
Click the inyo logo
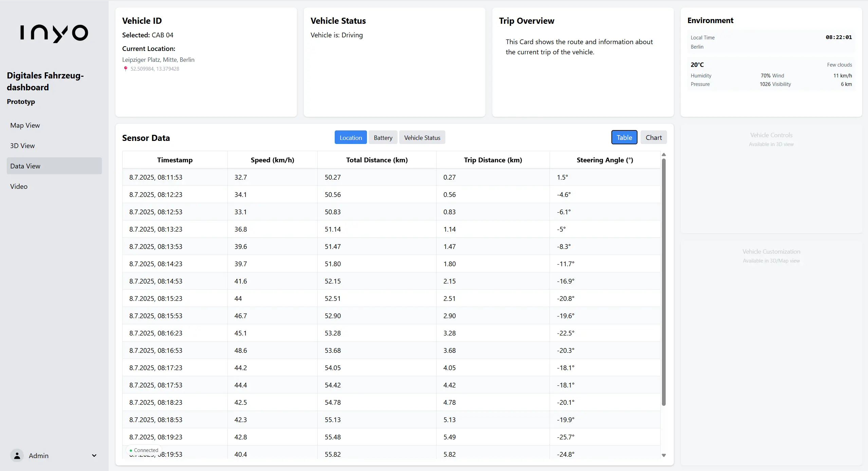click(x=54, y=34)
